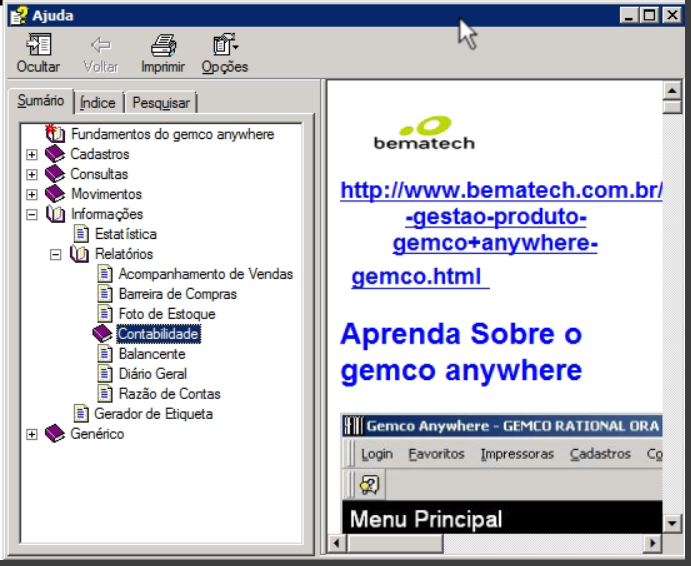Viewport: 691px width, 566px height.
Task: Click the horizontal scrollbar left arrow
Action: click(337, 543)
